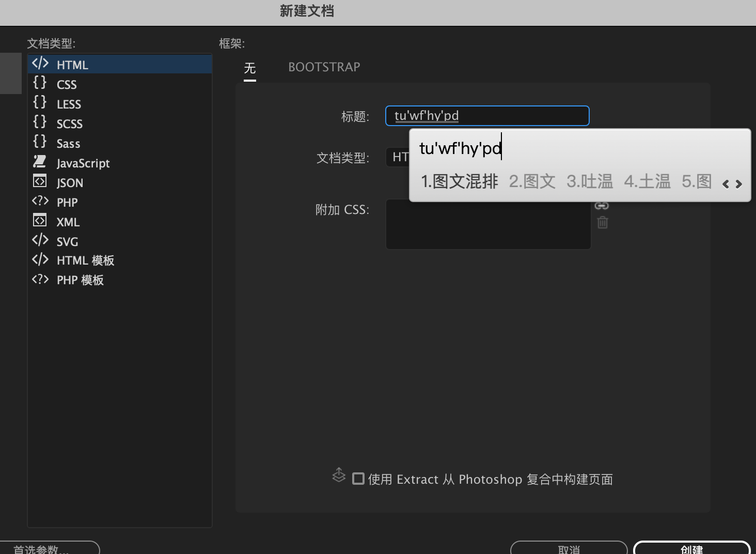756x554 pixels.
Task: Click next-page arrow in pinyin candidate list
Action: pos(739,184)
